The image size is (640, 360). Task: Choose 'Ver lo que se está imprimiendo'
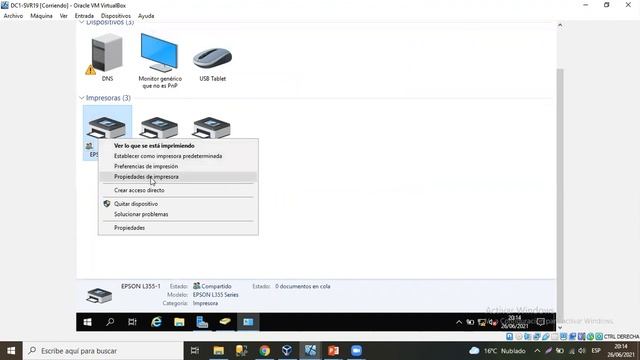(178, 146)
